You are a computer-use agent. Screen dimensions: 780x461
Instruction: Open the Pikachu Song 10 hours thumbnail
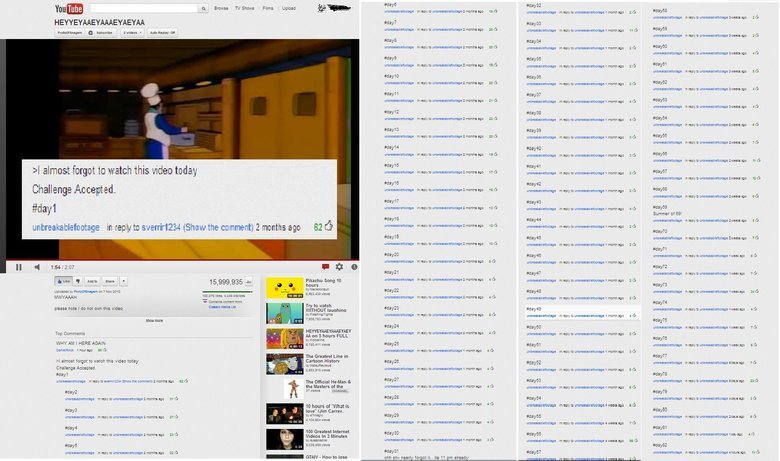[285, 288]
